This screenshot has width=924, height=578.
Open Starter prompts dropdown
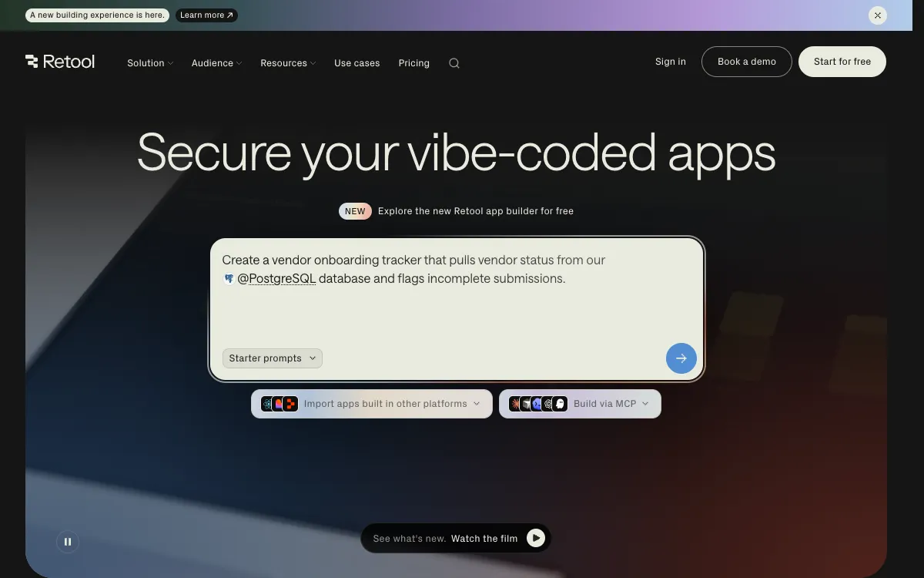[273, 358]
